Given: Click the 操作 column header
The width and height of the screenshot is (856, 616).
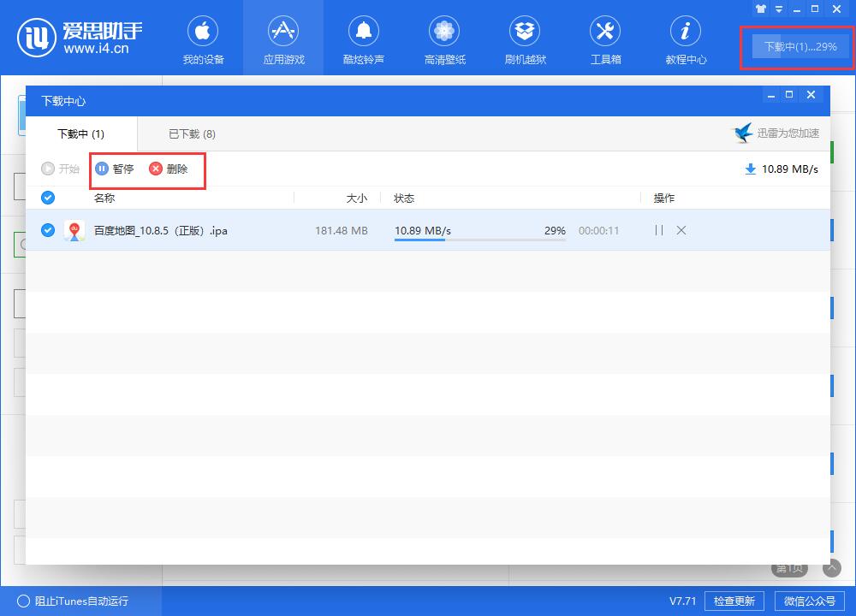Looking at the screenshot, I should [664, 198].
